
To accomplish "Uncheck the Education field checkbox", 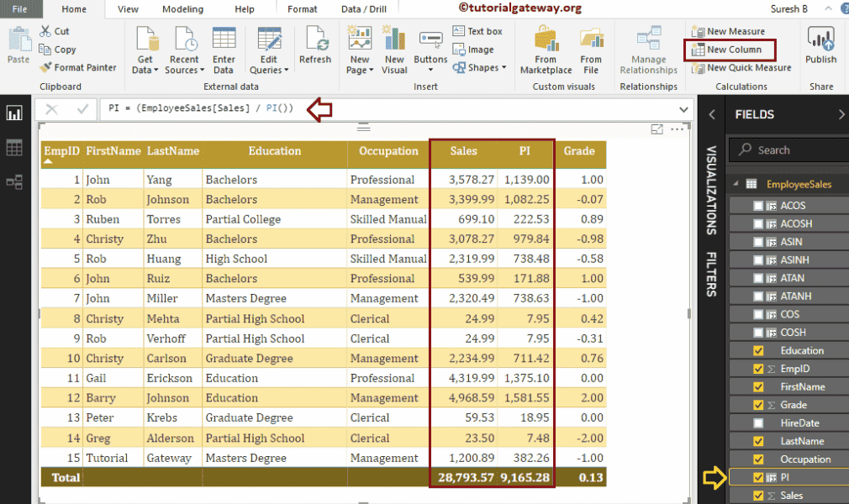I will 759,351.
